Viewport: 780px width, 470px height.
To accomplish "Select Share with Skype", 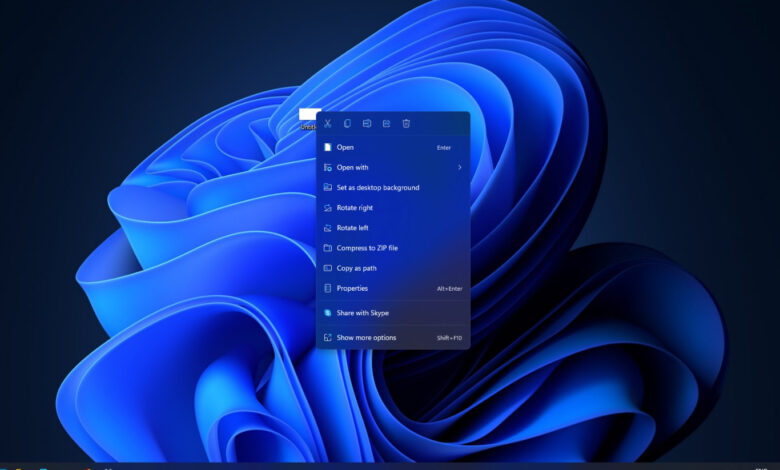I will 393,313.
